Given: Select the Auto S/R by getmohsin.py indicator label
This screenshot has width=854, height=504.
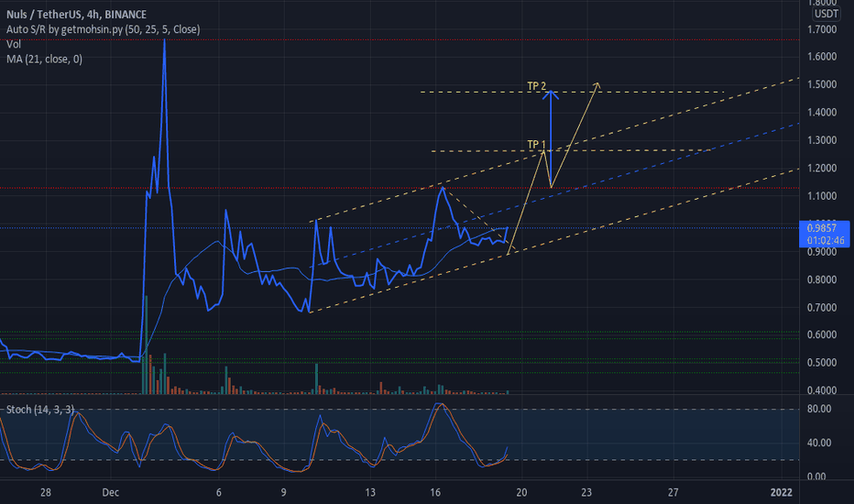Looking at the screenshot, I should point(103,29).
